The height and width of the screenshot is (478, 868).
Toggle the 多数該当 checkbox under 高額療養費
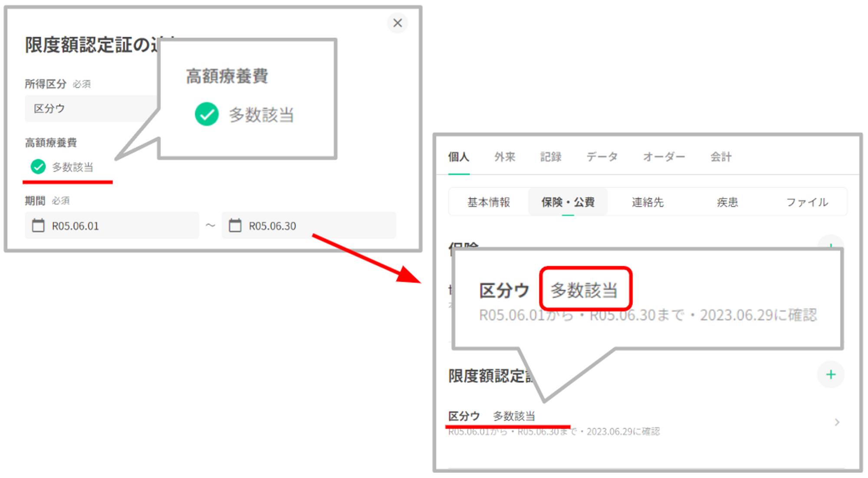(x=38, y=167)
